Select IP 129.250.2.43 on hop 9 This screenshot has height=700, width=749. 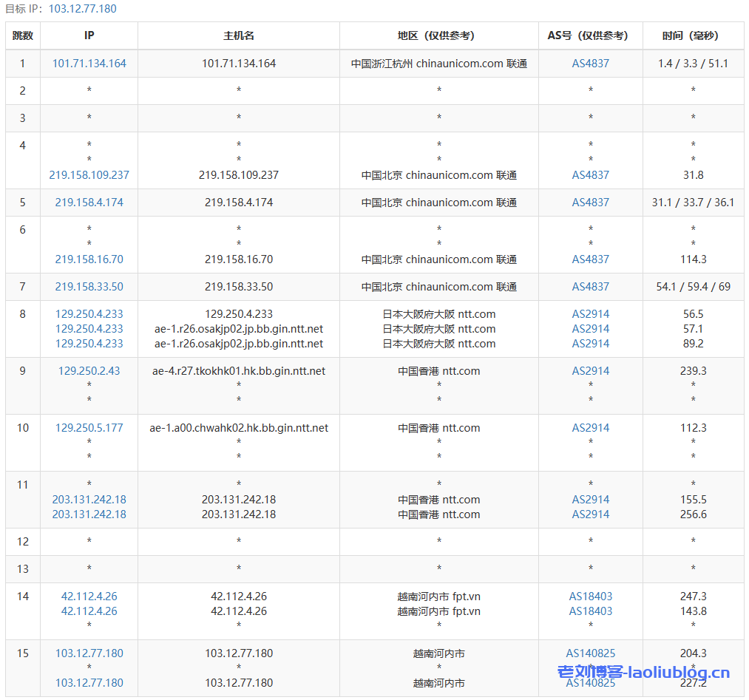click(89, 371)
